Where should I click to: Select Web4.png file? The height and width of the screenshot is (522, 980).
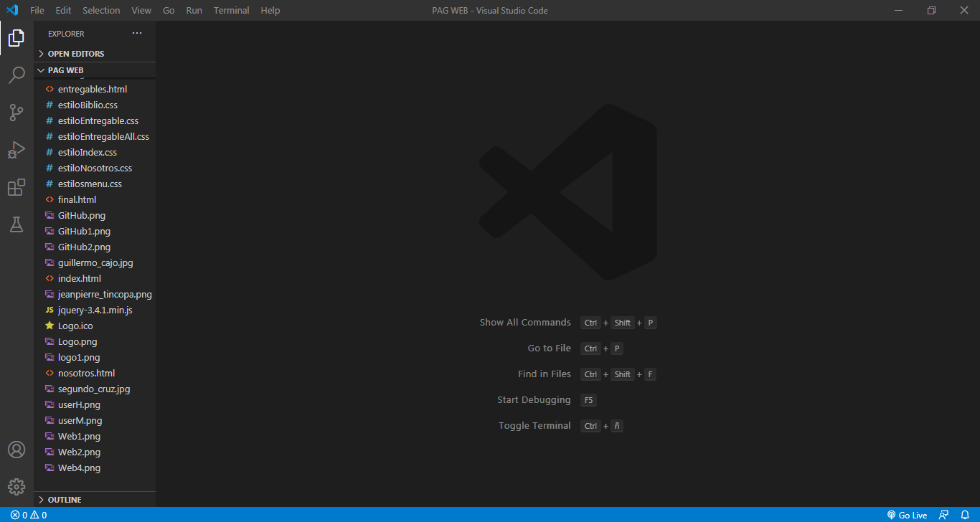click(95, 468)
